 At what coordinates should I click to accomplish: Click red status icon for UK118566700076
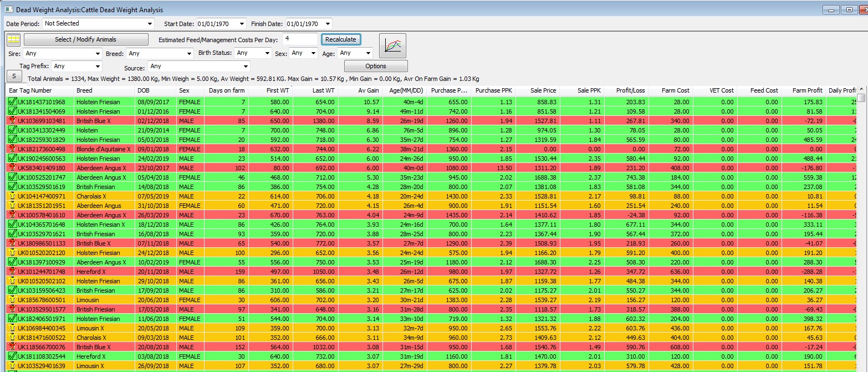click(12, 347)
